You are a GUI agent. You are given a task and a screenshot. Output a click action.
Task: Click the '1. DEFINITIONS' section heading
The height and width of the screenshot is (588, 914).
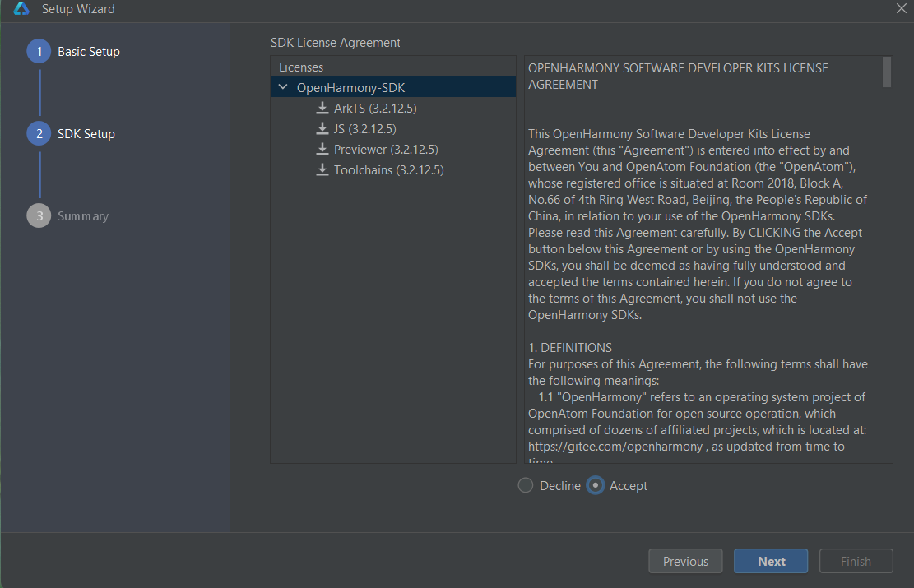point(570,348)
